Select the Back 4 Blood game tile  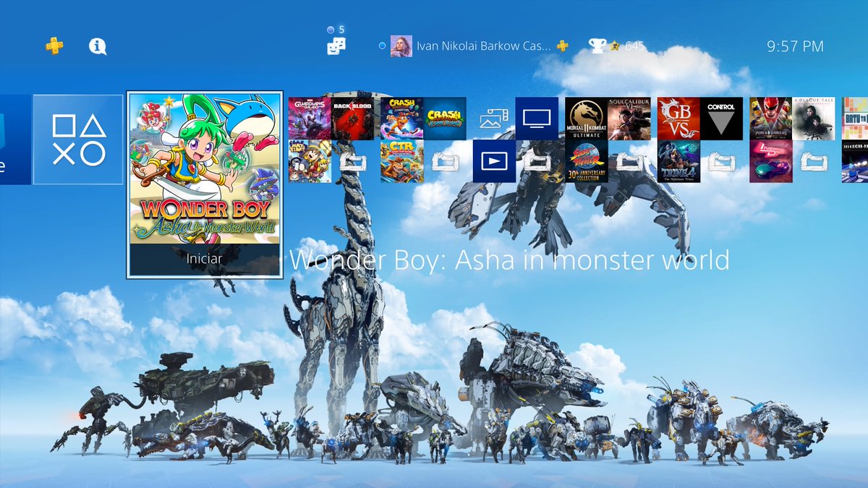click(353, 119)
